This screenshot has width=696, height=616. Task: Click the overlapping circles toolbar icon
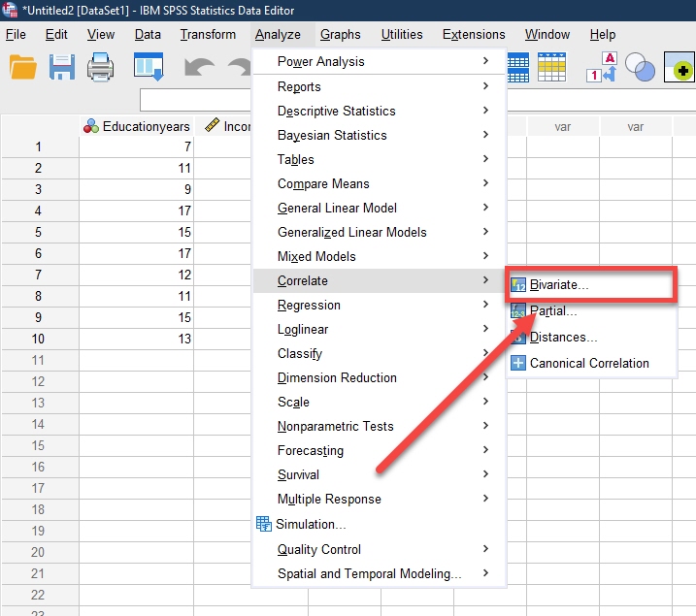(x=640, y=67)
